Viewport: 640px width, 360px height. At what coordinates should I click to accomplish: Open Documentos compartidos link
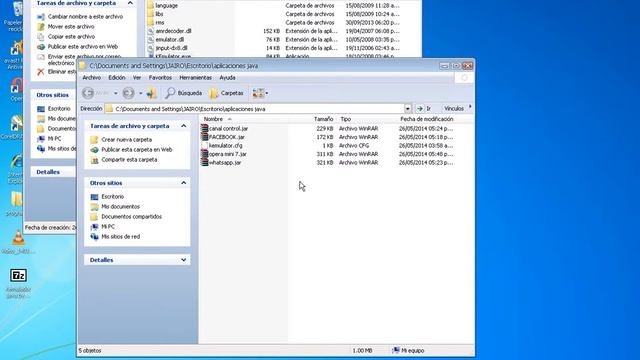click(131, 217)
